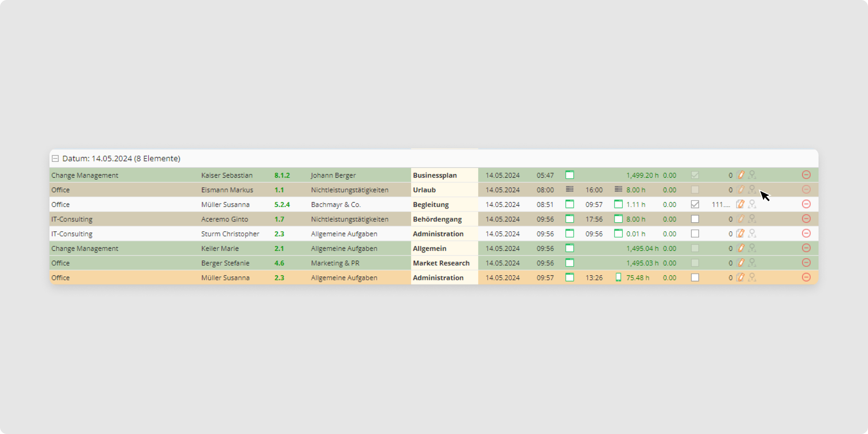Check the box in Sturm Christopher row
The height and width of the screenshot is (434, 868).
point(695,233)
